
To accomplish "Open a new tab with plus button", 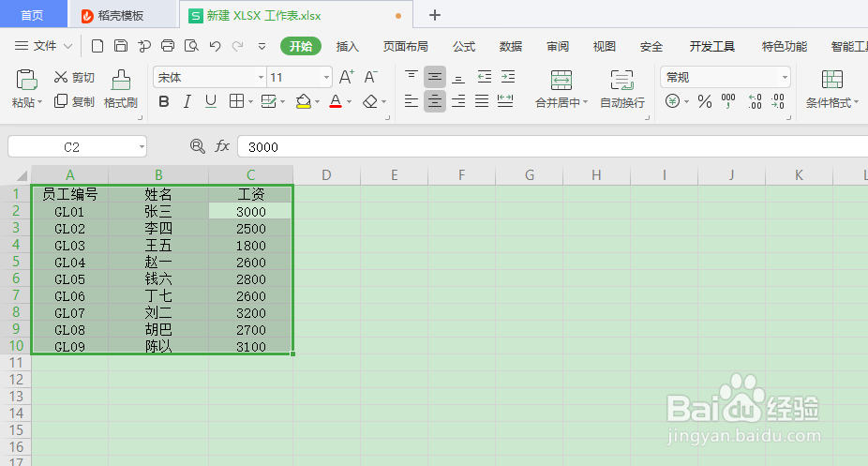I will pos(435,16).
